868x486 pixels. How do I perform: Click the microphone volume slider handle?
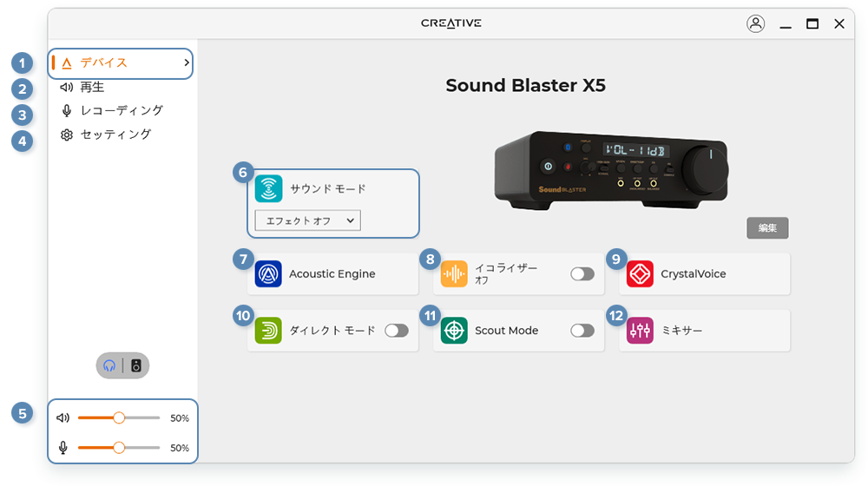[x=119, y=448]
